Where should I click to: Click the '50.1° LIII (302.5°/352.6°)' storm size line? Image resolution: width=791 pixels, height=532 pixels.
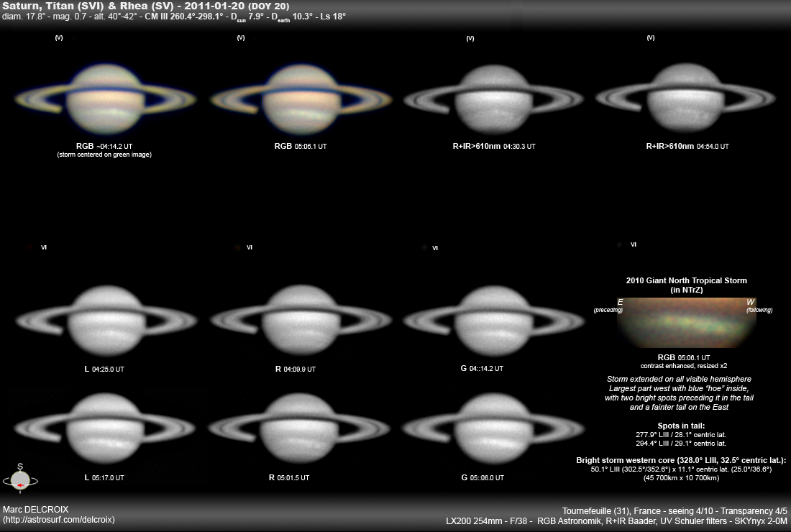(681, 469)
